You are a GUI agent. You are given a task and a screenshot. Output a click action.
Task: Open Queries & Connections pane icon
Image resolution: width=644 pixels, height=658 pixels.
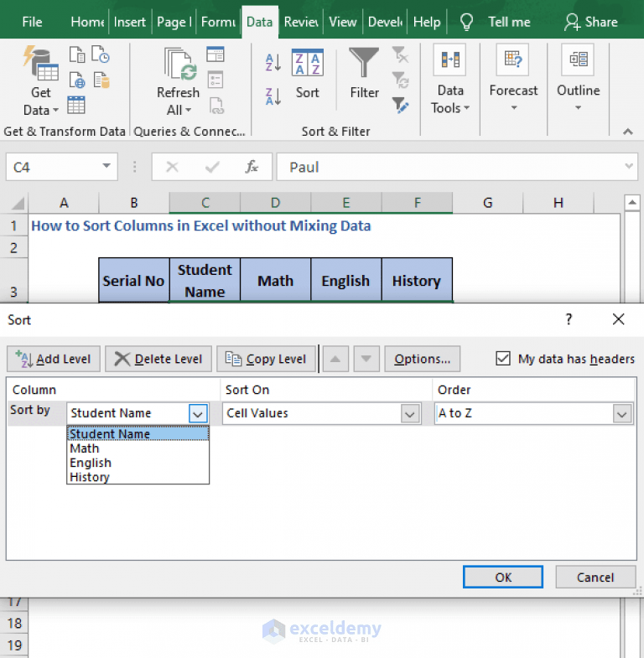click(x=216, y=54)
